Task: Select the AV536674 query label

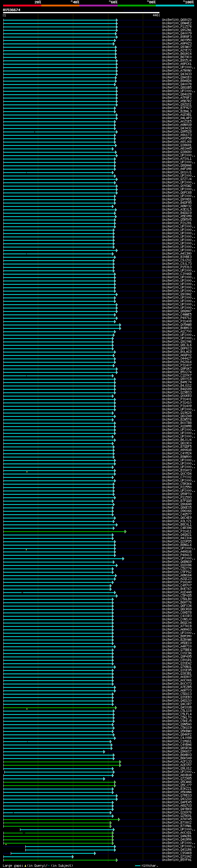Action: coord(11,10)
